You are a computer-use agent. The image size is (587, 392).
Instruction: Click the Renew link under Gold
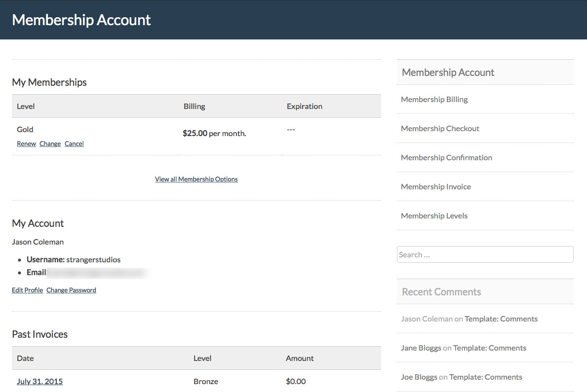tap(26, 144)
